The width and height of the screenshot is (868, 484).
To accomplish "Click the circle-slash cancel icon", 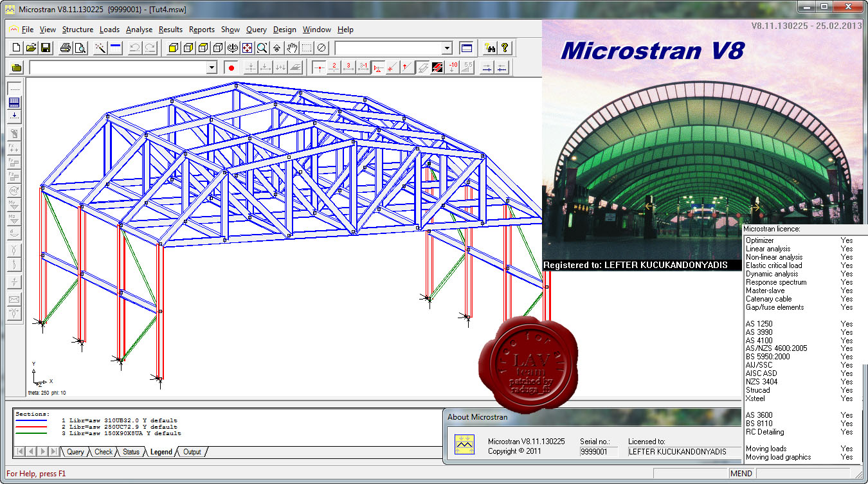I will (x=321, y=48).
